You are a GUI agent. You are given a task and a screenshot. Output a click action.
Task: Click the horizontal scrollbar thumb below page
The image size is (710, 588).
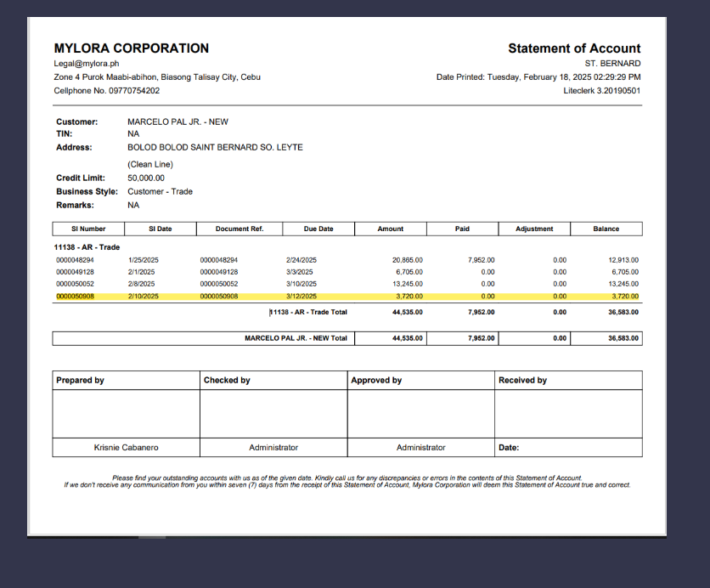coord(152,537)
